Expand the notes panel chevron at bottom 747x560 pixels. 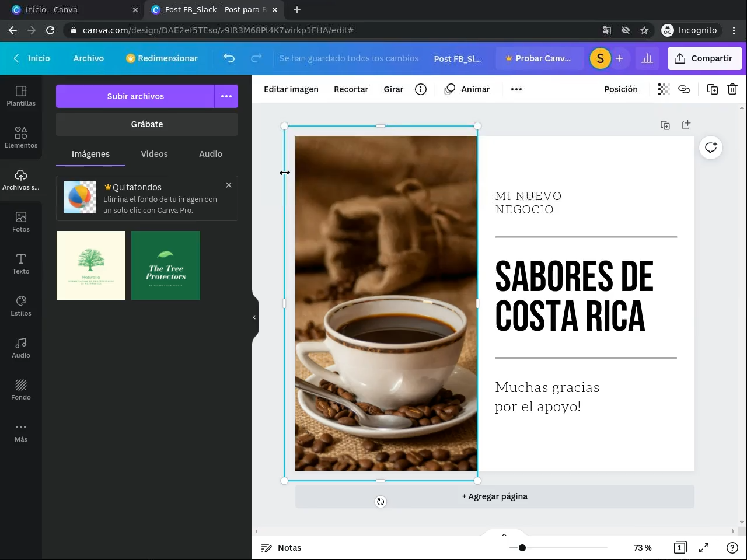[x=504, y=534]
